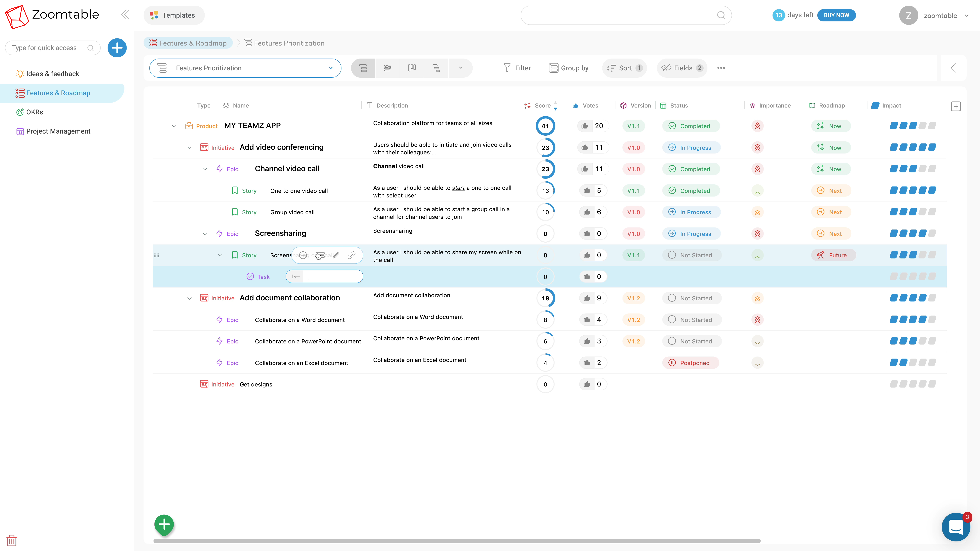Select Ideas & feedback in the sidebar
Viewport: 980px width, 551px height.
coord(52,74)
